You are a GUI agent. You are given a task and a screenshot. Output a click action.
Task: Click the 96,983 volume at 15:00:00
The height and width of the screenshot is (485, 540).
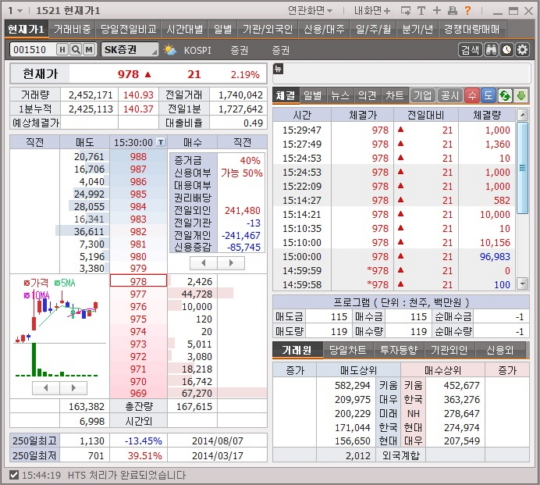[495, 257]
